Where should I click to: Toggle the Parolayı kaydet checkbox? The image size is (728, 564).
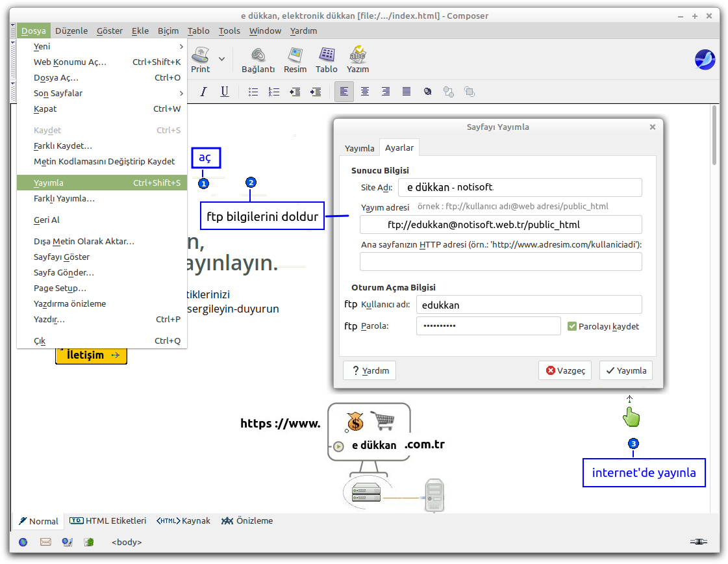572,326
